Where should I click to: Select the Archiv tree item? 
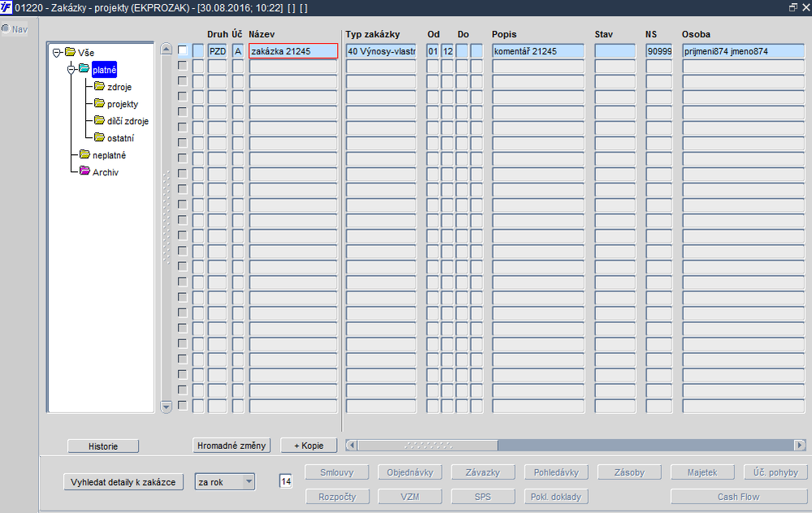pyautogui.click(x=106, y=172)
